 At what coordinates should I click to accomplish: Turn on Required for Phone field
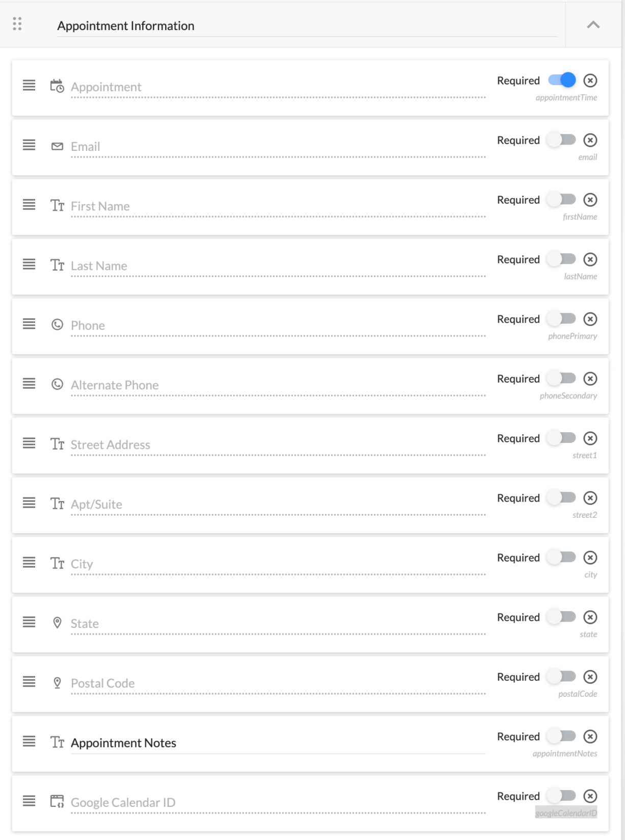coord(562,319)
